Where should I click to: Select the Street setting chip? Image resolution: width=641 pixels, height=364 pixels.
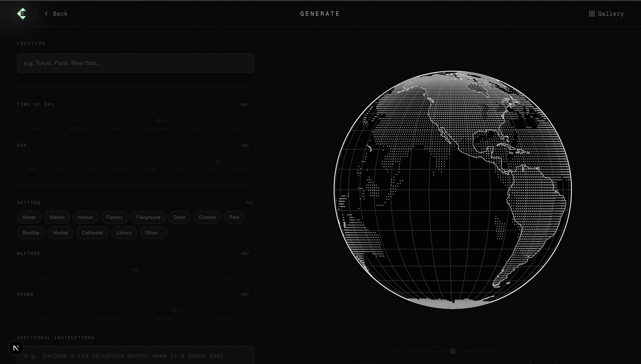[x=29, y=217]
